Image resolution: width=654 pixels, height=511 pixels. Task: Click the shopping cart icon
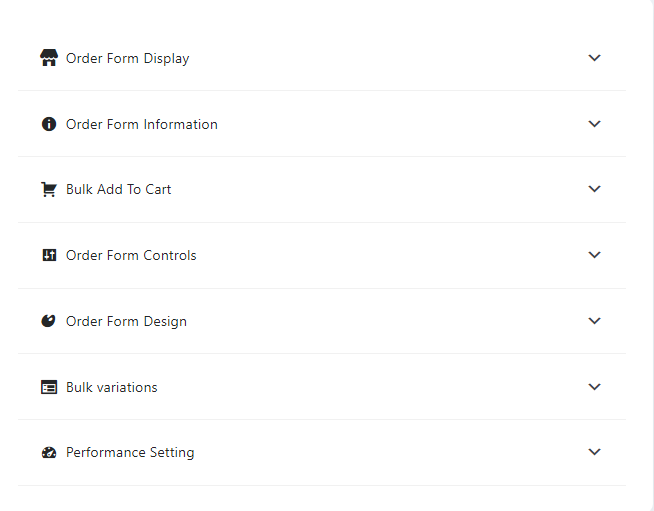49,189
